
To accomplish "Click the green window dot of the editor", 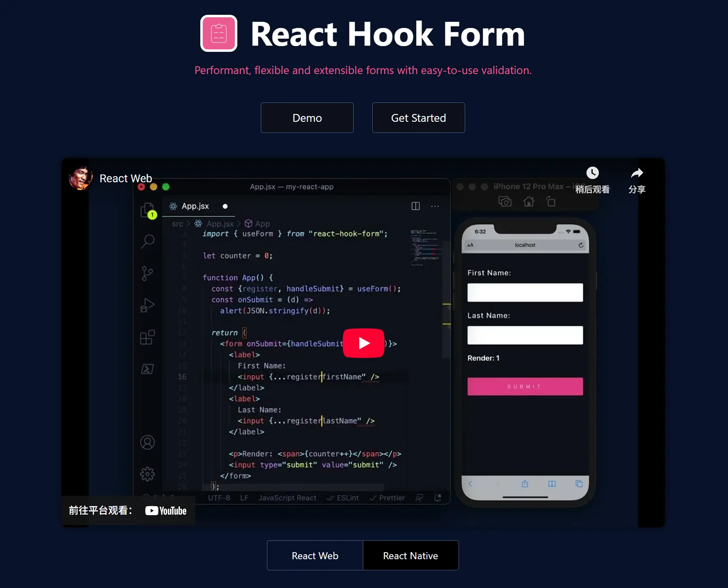I will pos(166,187).
